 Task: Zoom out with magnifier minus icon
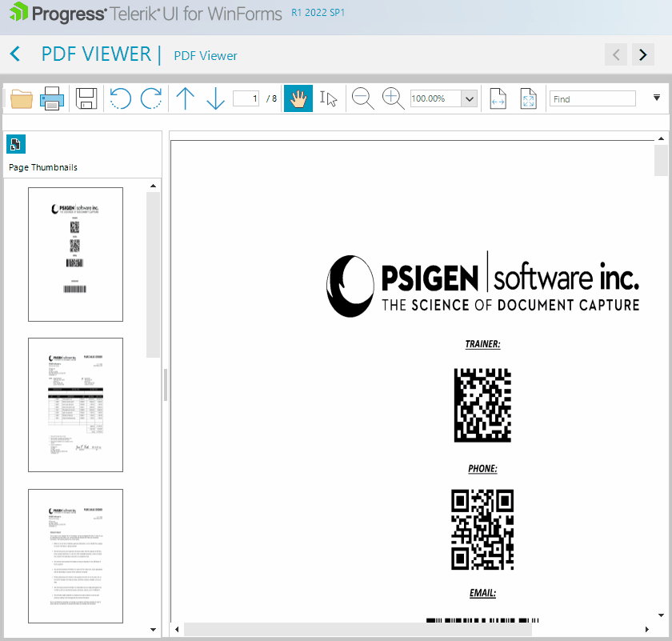pos(362,98)
